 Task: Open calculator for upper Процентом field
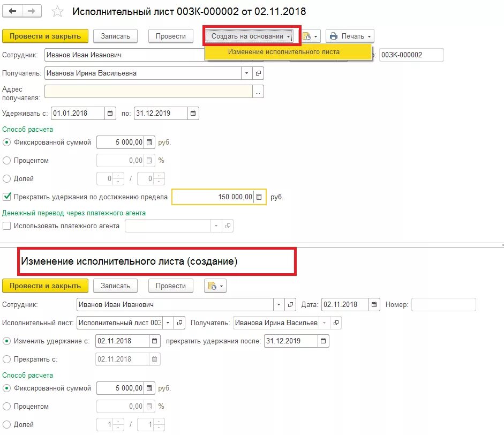[x=149, y=160]
